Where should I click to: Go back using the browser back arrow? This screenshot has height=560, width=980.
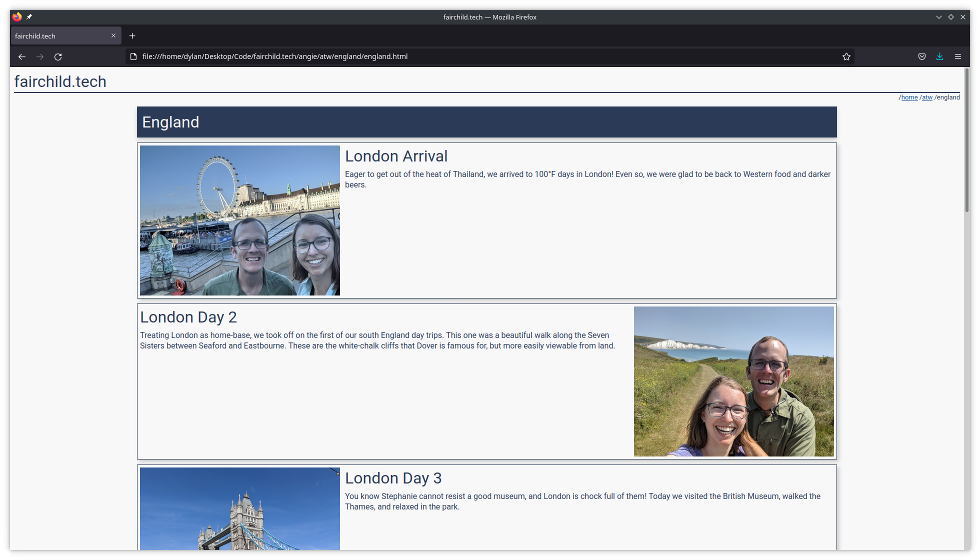[x=22, y=56]
